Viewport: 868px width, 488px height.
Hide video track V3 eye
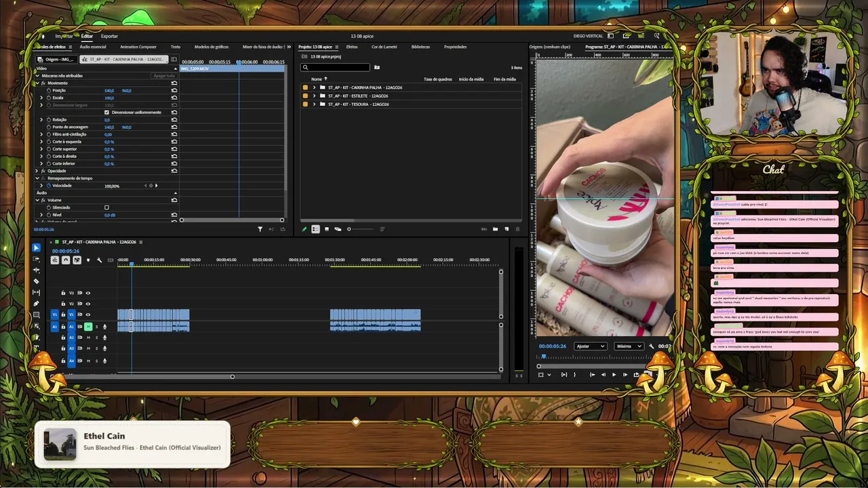click(x=87, y=293)
